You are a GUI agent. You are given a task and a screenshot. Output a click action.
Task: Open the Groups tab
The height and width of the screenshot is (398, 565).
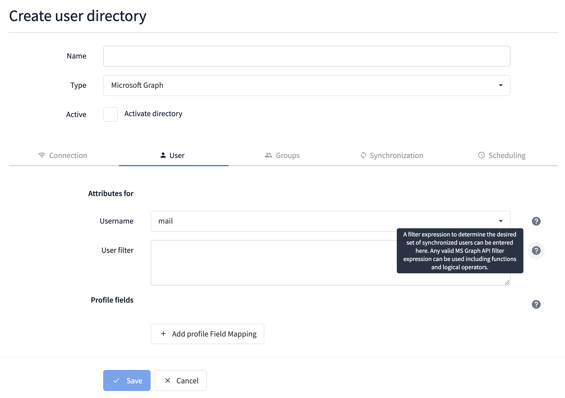(282, 155)
